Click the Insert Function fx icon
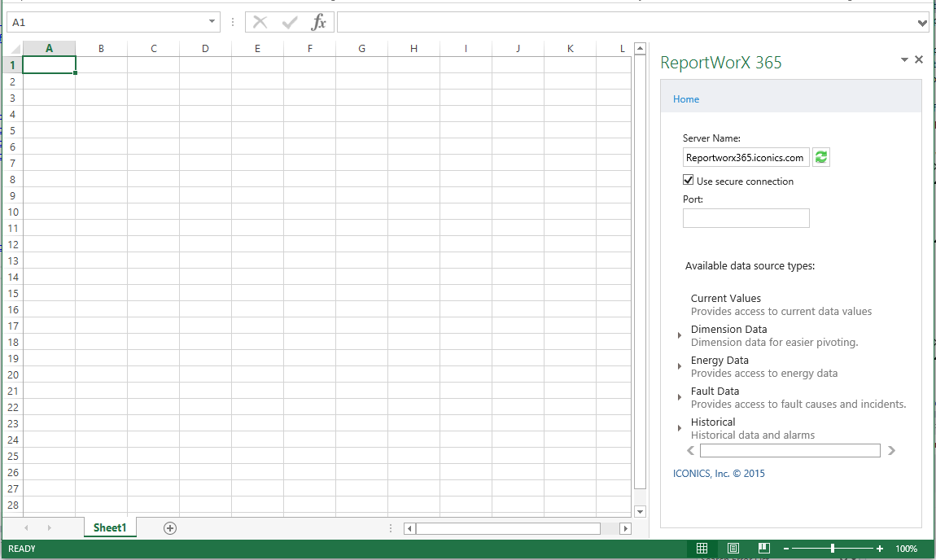936x560 pixels. (318, 23)
